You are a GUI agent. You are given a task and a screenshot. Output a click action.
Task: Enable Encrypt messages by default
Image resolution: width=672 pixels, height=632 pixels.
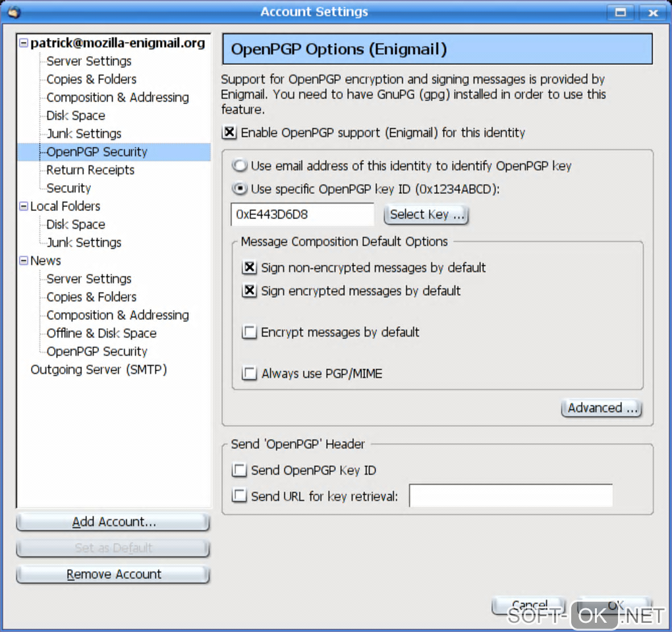tap(249, 332)
